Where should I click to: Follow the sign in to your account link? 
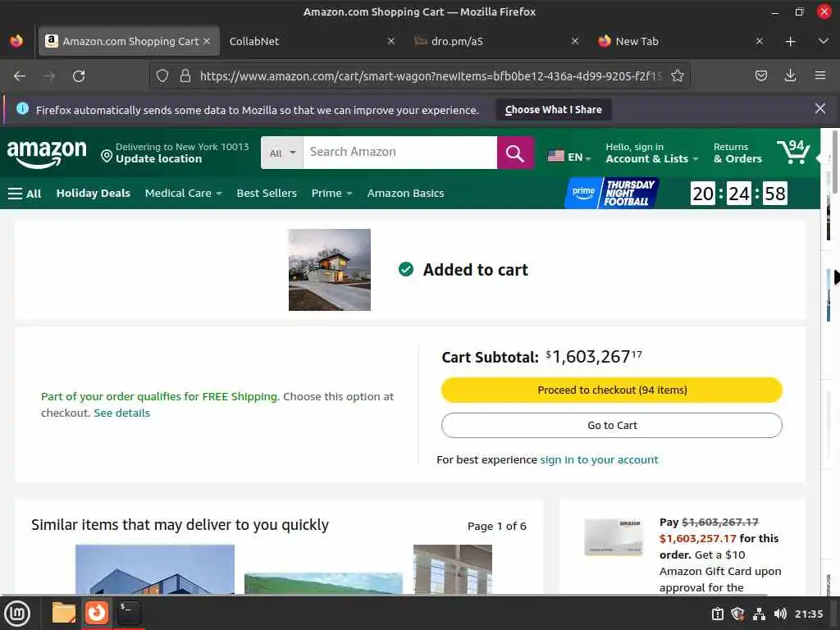coord(599,459)
